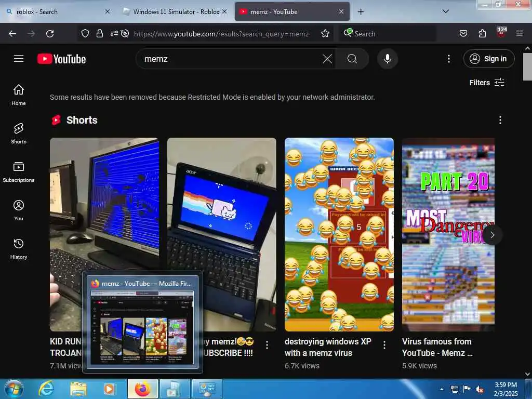Viewport: 532px width, 399px height.
Task: Open 'destroying windows XP with a memz virus' title
Action: tap(328, 347)
